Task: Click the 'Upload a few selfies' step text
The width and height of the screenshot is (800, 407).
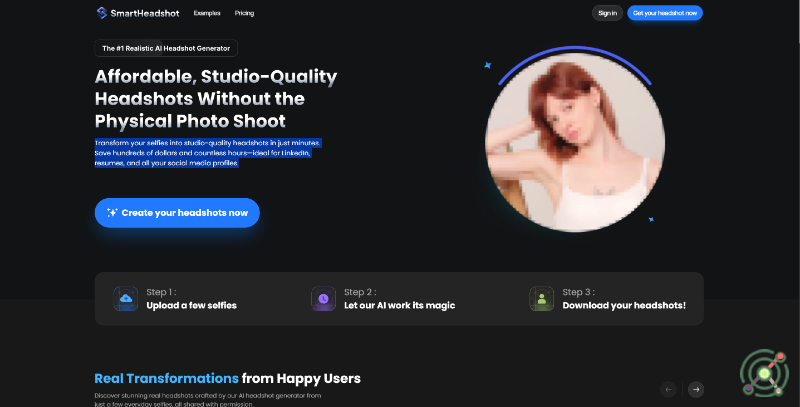Action: point(191,305)
